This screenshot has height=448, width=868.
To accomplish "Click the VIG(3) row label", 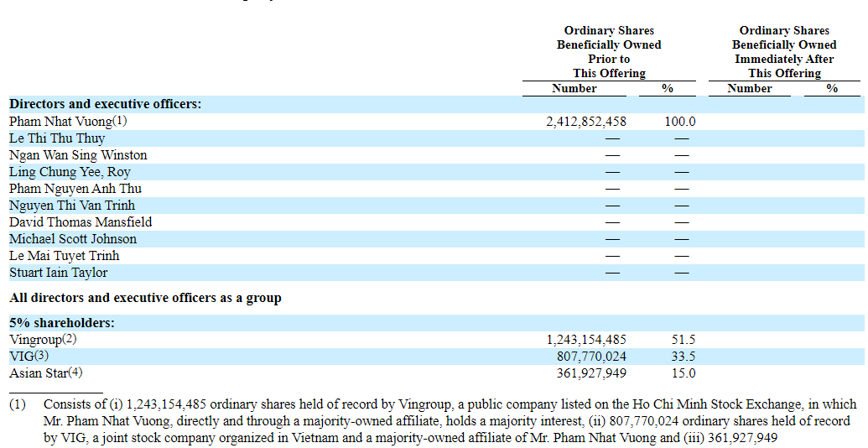I will coord(29,356).
